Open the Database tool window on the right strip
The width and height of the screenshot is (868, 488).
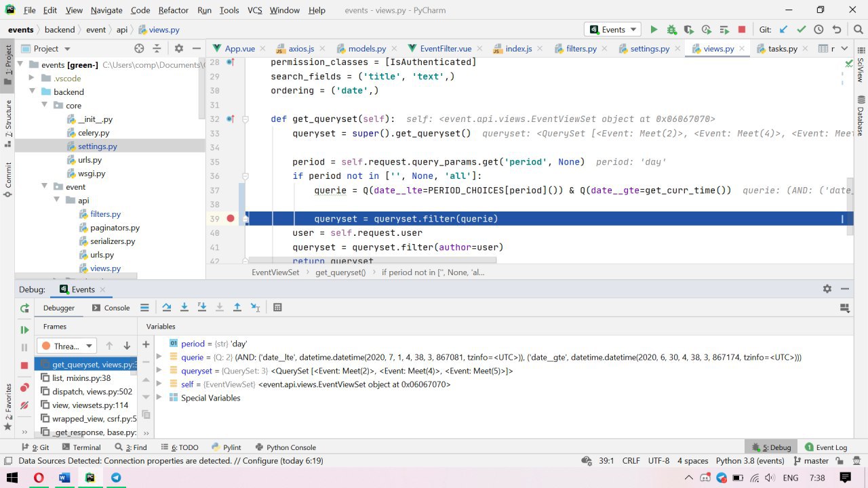click(860, 115)
